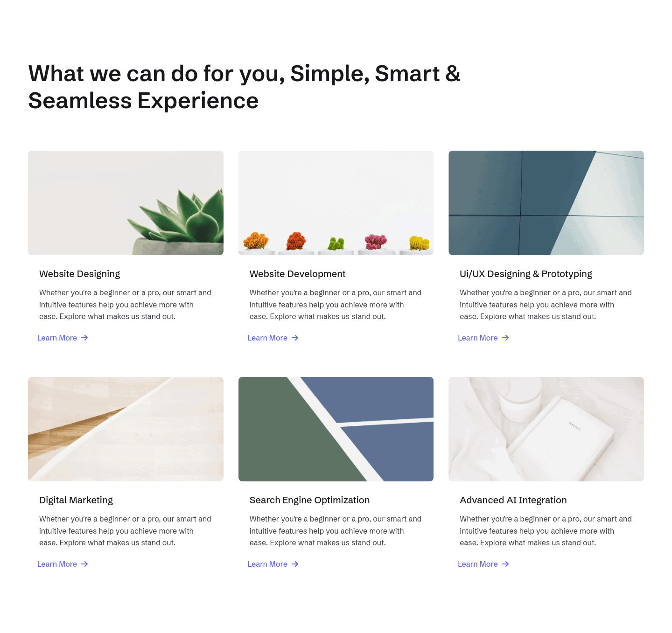Click arrow icon under Ui/UX Designing & Prototyping
Image resolution: width=672 pixels, height=633 pixels.
point(505,338)
